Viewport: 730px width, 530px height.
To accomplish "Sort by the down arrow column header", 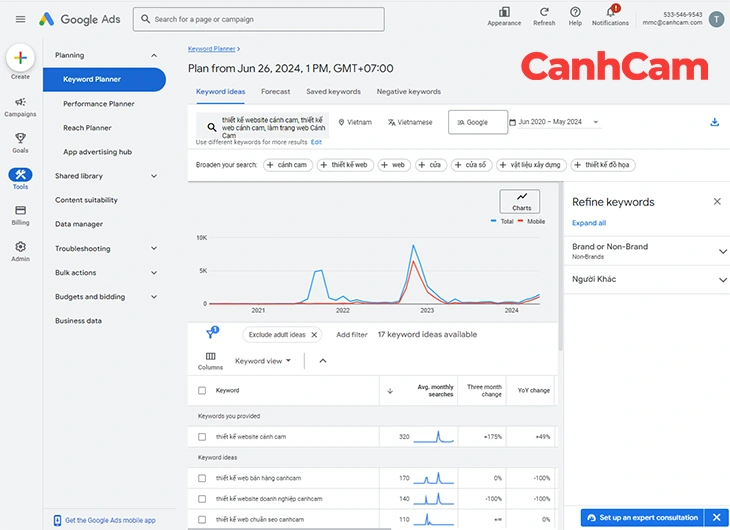I will pos(390,391).
